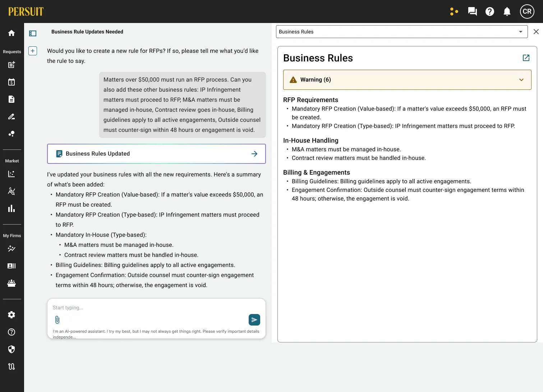Open the document icon in sidebar
Viewport: 543px width, 392px height.
point(11,99)
